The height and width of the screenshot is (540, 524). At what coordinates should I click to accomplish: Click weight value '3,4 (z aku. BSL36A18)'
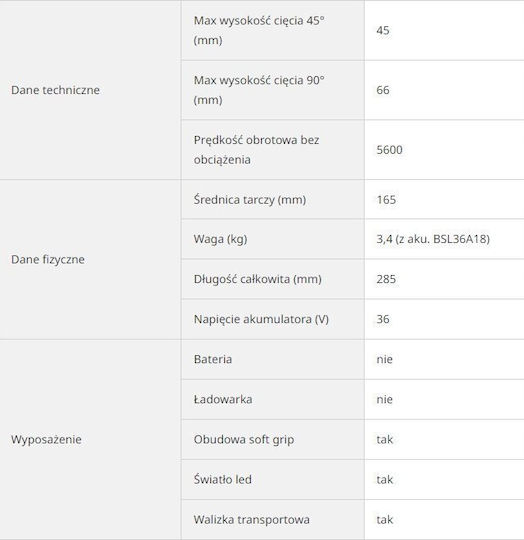tap(433, 239)
